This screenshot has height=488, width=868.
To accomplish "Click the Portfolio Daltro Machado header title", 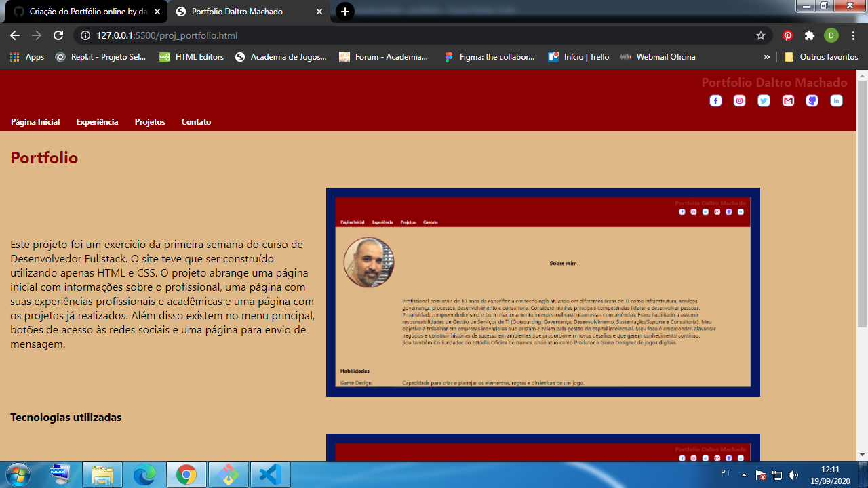I will (x=774, y=83).
